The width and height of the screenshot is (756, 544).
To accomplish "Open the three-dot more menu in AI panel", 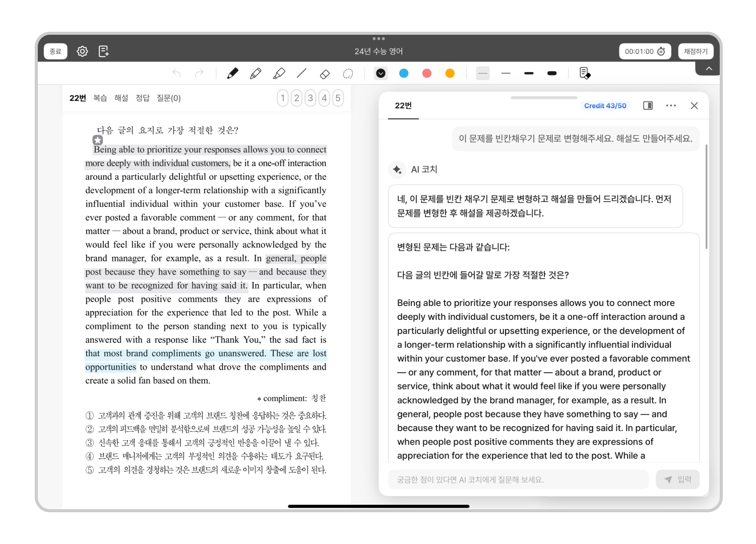I will (671, 105).
